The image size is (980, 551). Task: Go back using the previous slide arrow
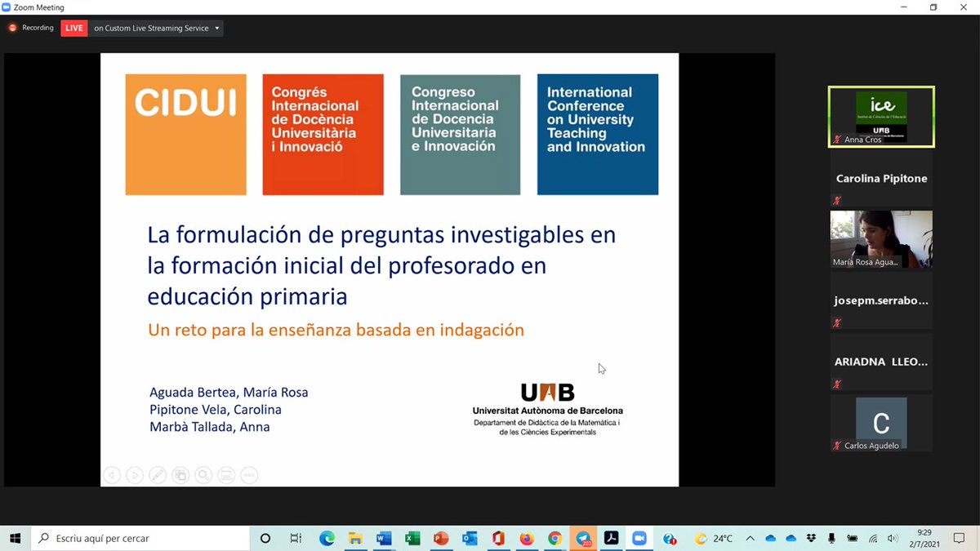(x=112, y=475)
